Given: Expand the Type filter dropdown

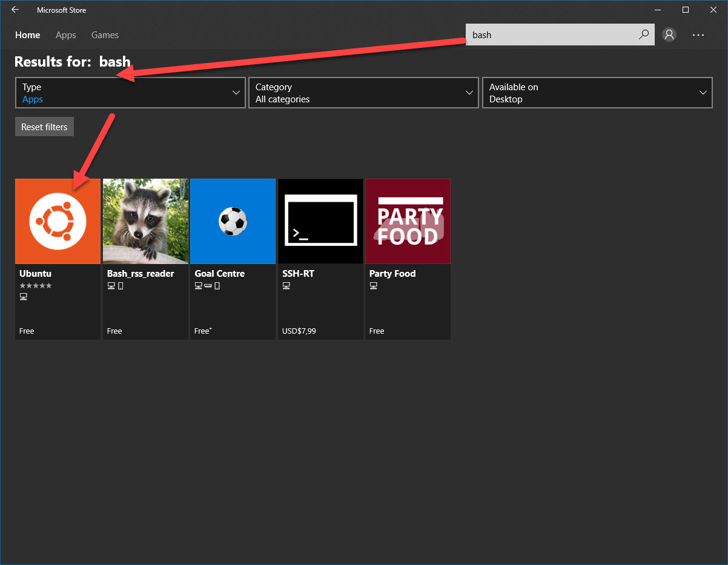Looking at the screenshot, I should (x=130, y=93).
